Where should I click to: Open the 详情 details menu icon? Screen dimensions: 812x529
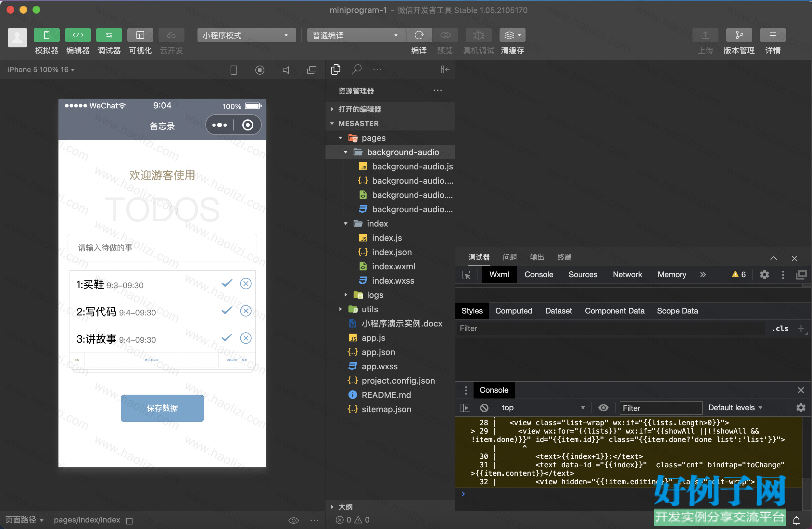coord(773,35)
